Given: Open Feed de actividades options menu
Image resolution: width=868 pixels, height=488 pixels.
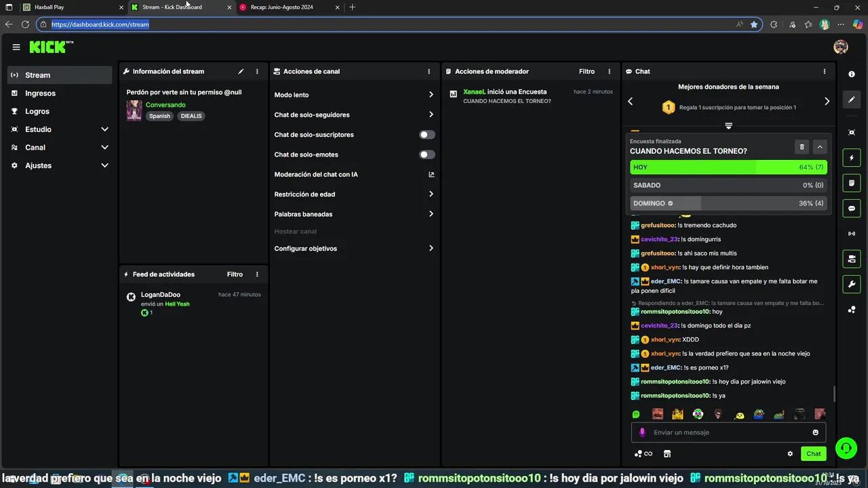Looking at the screenshot, I should coord(257,274).
